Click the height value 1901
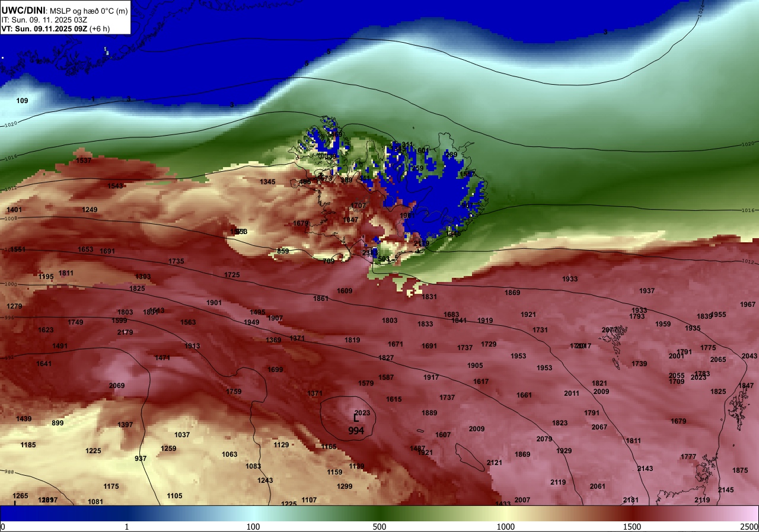Viewport: 759px width, 532px height. coord(214,303)
